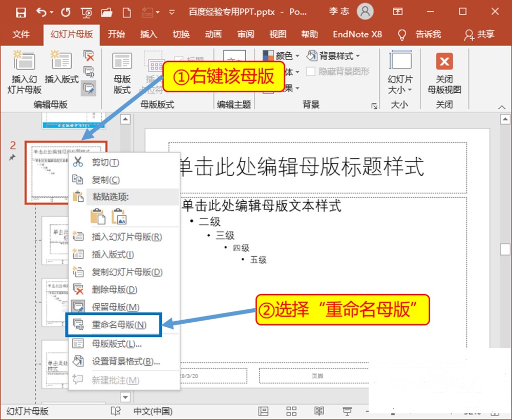Click paste keep source formatting icon

pyautogui.click(x=98, y=216)
